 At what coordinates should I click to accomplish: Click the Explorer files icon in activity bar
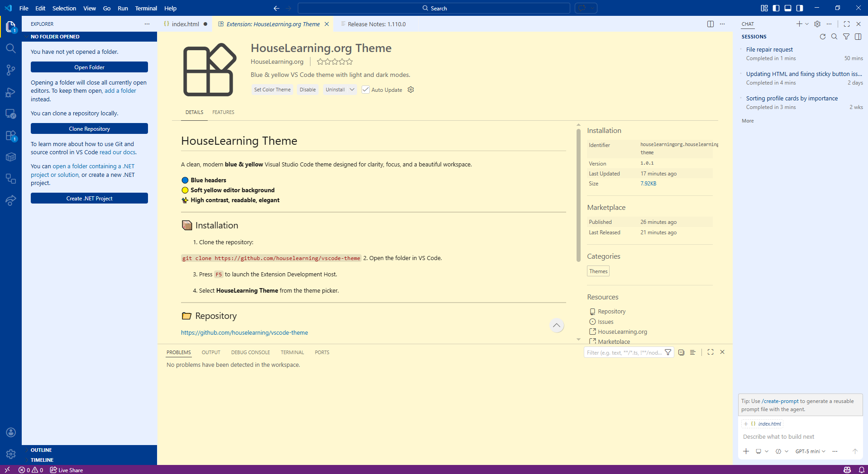point(11,27)
